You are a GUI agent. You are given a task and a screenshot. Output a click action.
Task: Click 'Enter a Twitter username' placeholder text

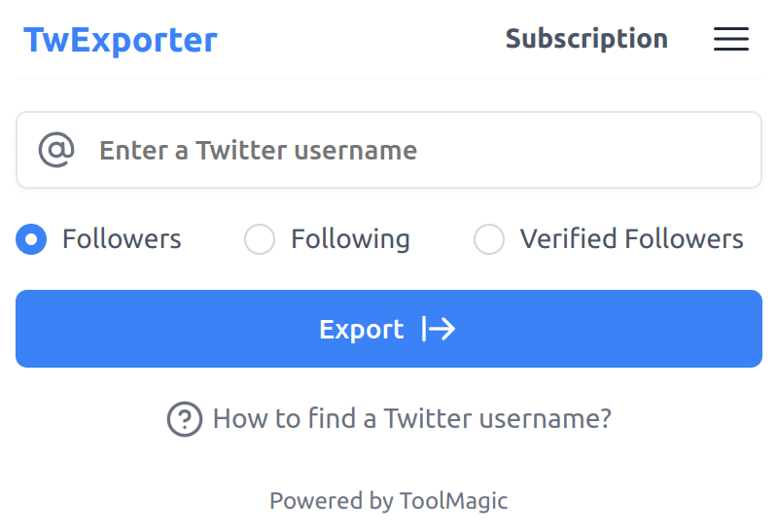click(258, 151)
